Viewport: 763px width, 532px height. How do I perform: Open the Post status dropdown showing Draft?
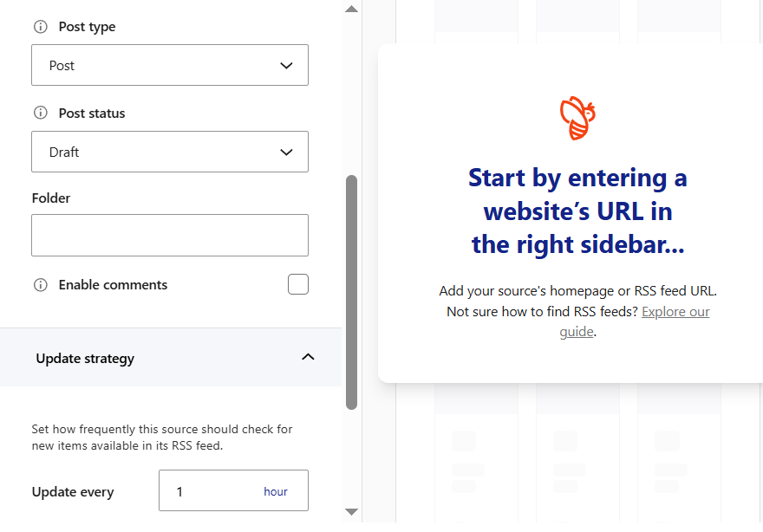click(x=169, y=152)
